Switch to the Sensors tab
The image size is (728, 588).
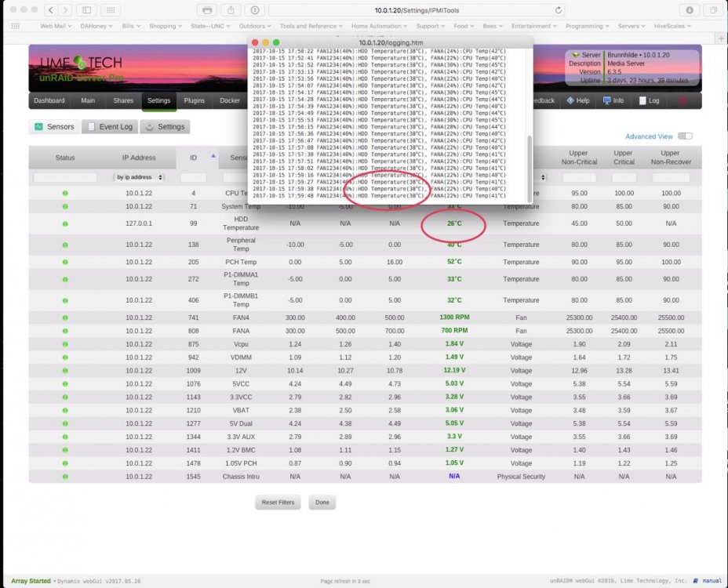(54, 127)
